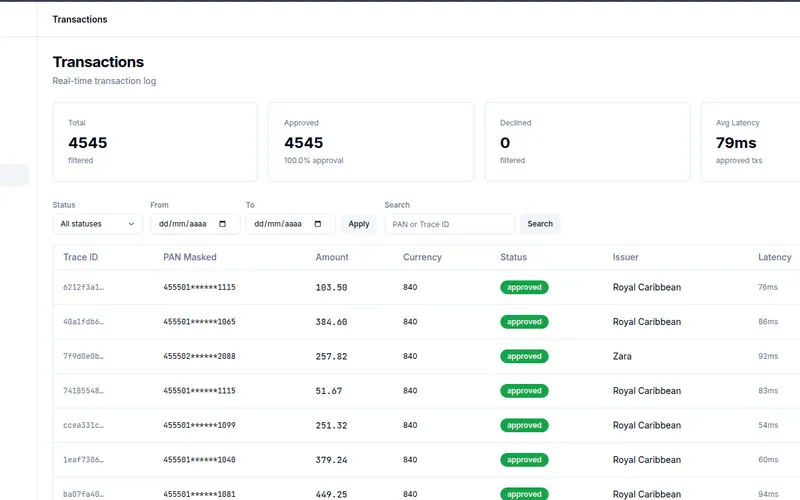Click Royal Caribbean in the 384.60 row

coord(646,322)
